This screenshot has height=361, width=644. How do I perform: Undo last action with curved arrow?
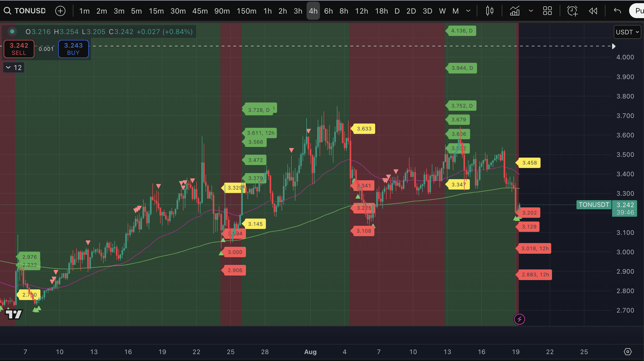(x=617, y=11)
